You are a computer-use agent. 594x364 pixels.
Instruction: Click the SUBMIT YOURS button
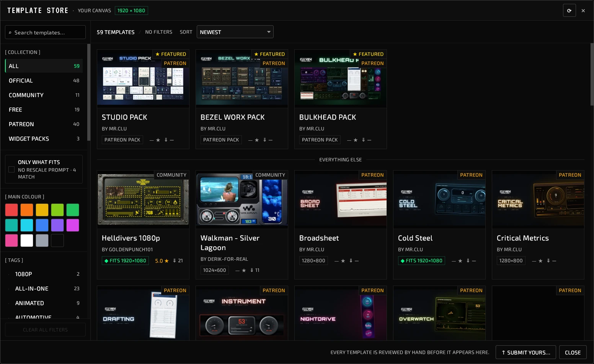click(526, 353)
